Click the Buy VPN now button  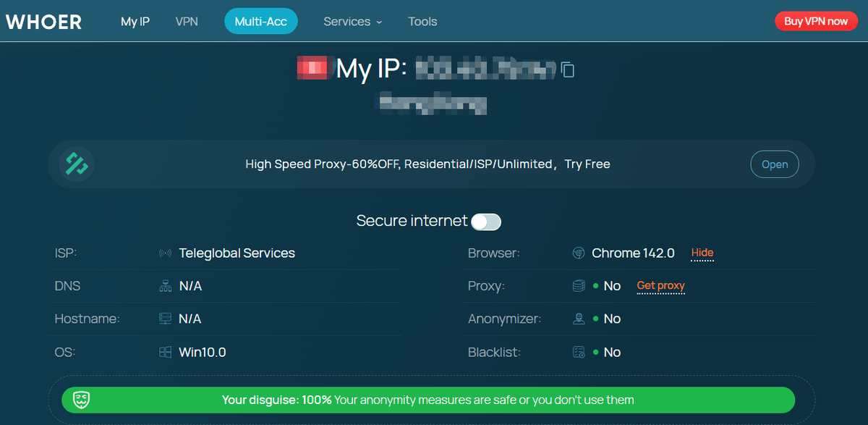coord(816,21)
